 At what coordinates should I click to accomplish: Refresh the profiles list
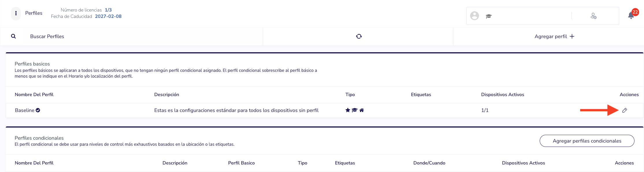(359, 36)
